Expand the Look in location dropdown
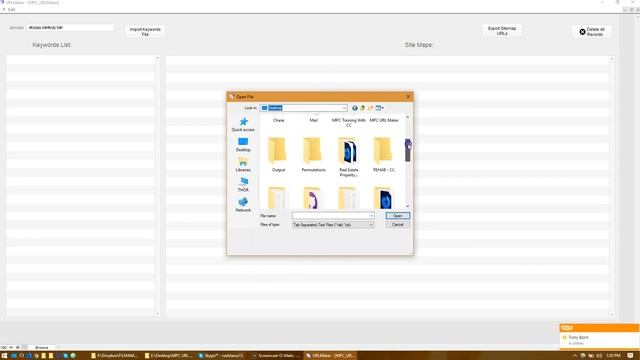640x360 pixels. [344, 108]
